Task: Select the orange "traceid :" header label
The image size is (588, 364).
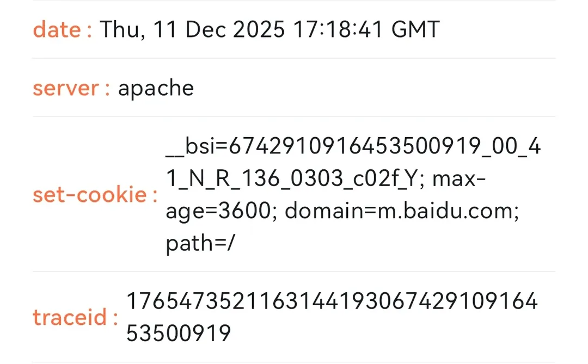Action: pyautogui.click(x=75, y=317)
